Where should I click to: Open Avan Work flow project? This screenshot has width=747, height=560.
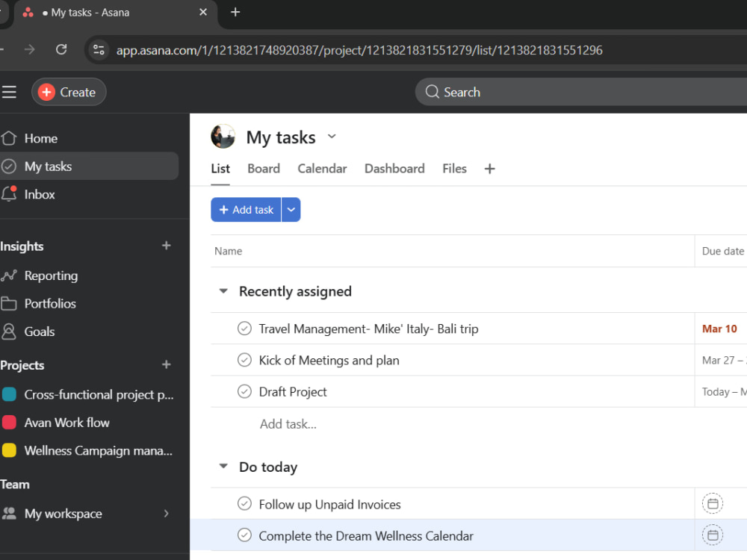click(89, 423)
